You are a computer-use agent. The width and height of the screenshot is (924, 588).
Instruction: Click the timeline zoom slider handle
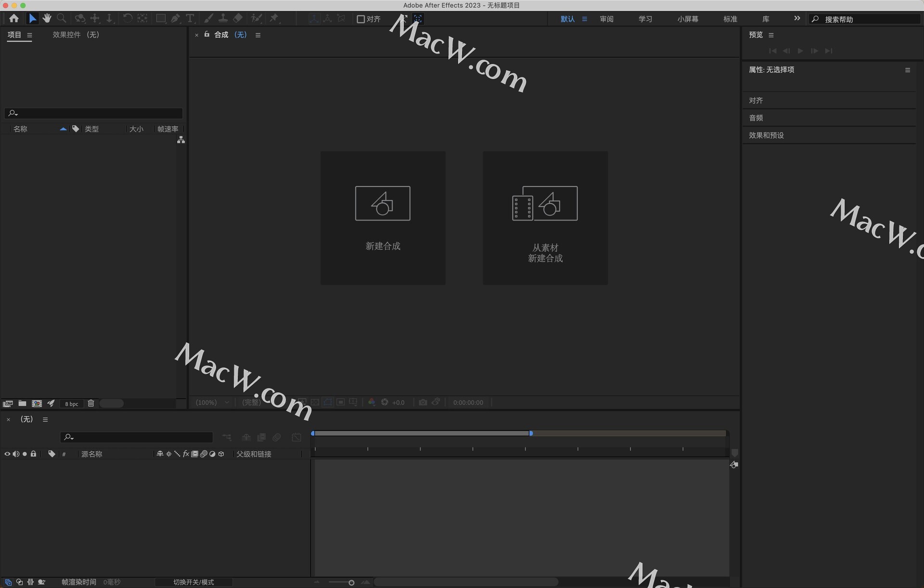[351, 583]
